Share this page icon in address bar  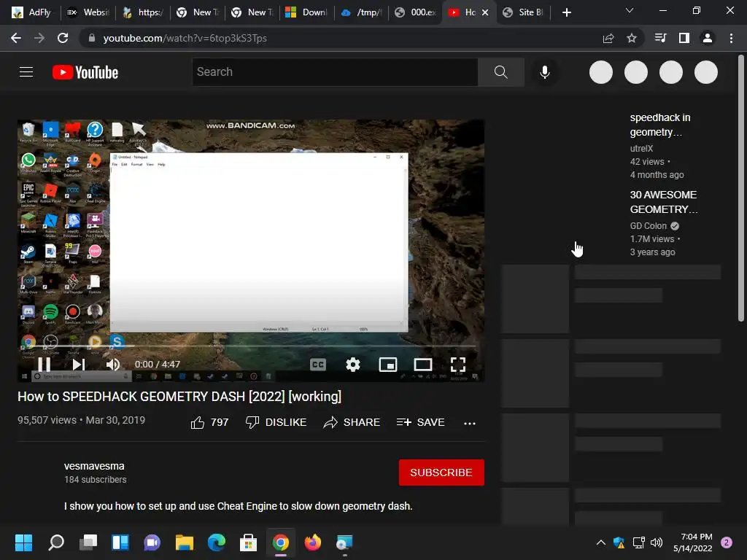(608, 38)
